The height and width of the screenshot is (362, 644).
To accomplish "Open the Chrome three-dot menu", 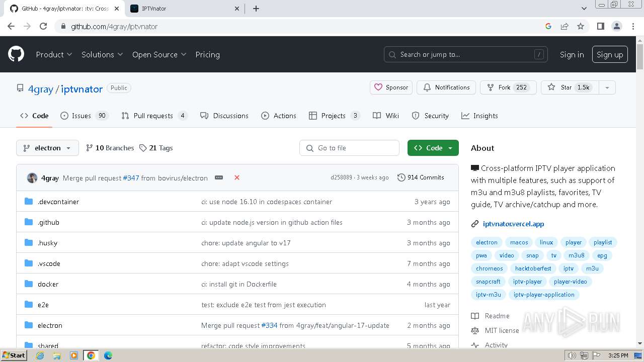I will [632, 26].
